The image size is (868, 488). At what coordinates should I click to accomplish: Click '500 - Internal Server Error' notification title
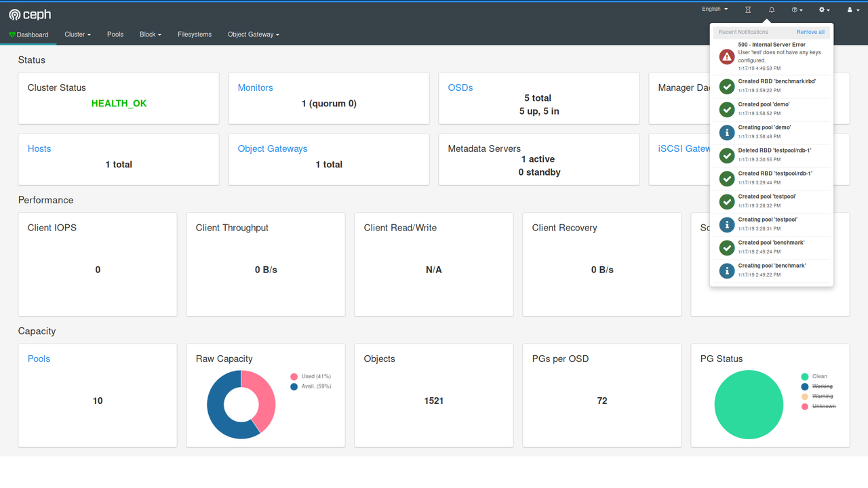point(772,45)
